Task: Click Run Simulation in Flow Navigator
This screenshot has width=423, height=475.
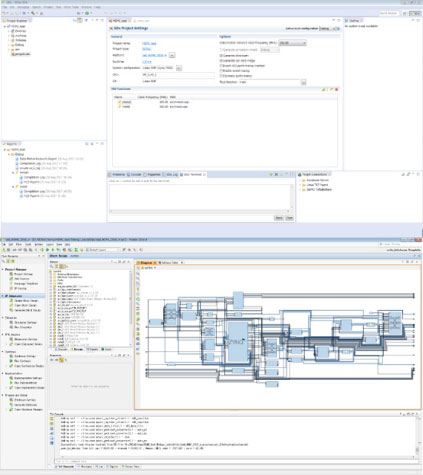Action: 21,327
